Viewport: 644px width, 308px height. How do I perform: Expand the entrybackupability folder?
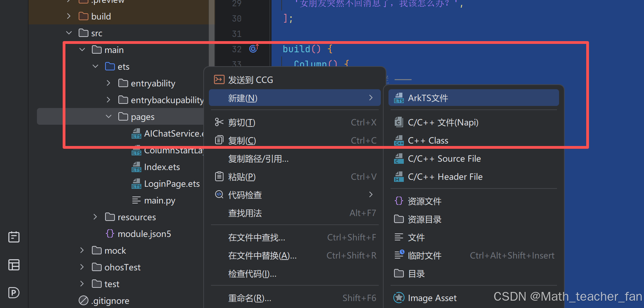108,100
